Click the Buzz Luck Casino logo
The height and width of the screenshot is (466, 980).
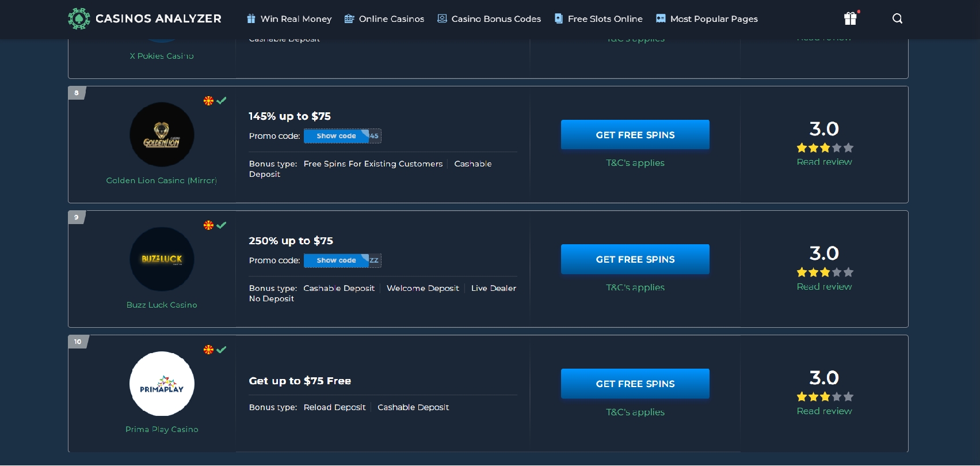click(x=162, y=259)
